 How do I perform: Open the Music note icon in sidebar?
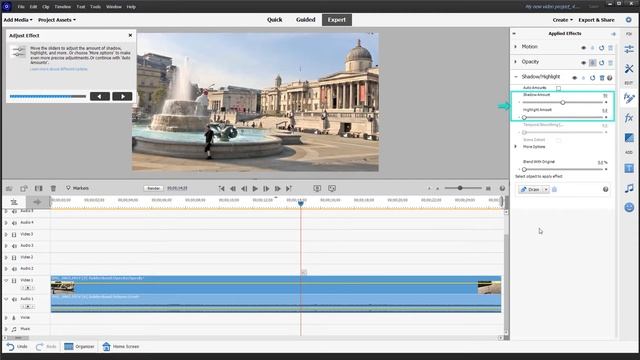[629, 188]
